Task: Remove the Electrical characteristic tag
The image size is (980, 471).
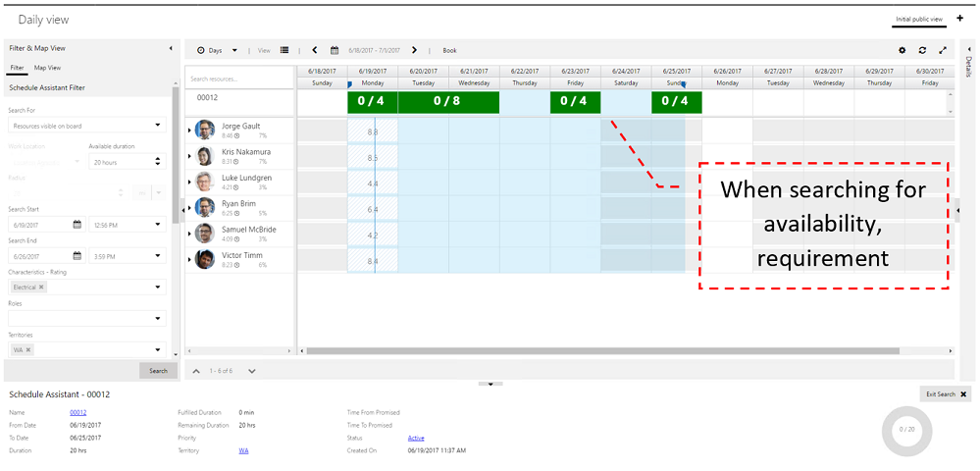Action: pos(42,288)
